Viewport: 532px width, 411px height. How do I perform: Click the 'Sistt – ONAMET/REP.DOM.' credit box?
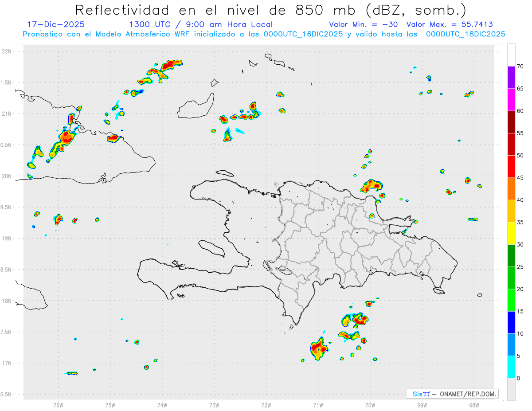point(452,394)
